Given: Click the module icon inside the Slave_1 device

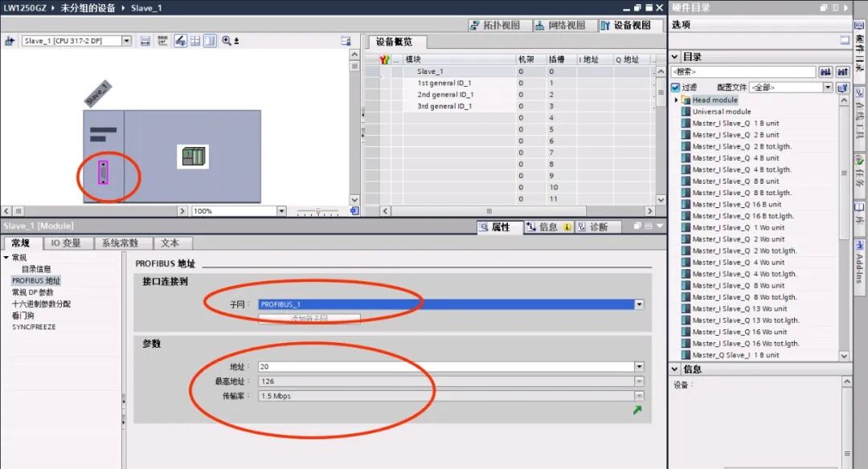Looking at the screenshot, I should coord(193,157).
